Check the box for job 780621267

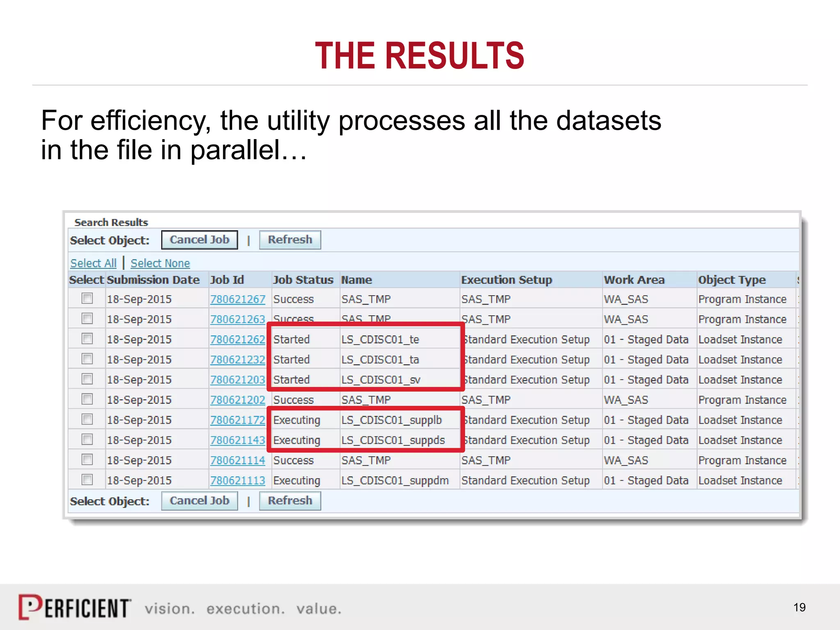87,298
